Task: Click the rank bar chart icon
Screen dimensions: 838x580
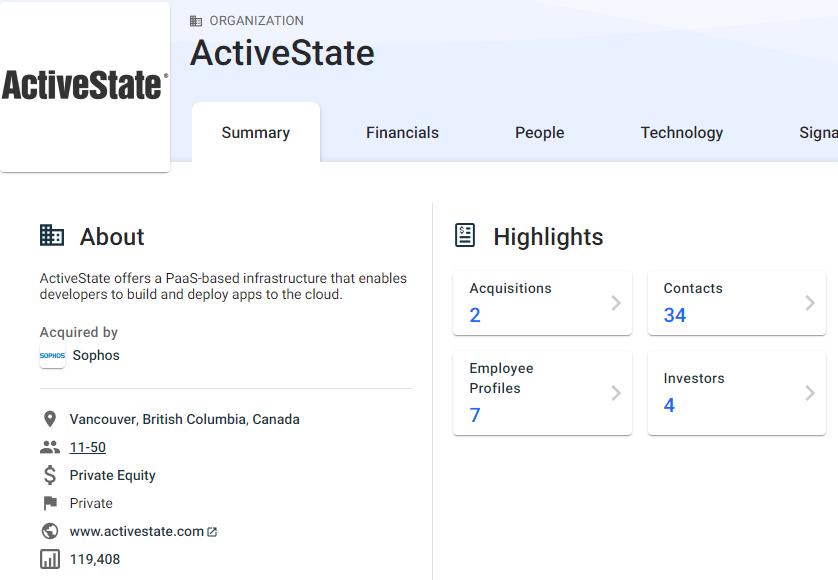Action: coord(50,560)
